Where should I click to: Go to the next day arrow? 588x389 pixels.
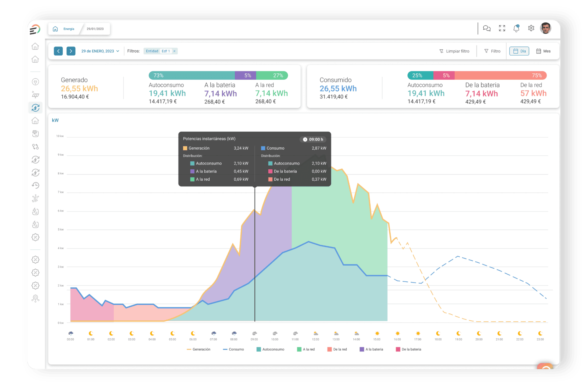click(x=71, y=51)
